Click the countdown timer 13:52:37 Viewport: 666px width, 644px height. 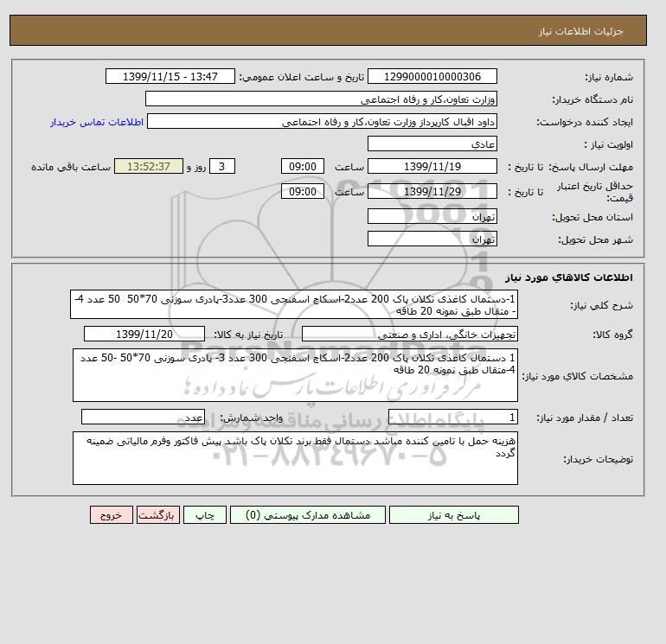coord(149,167)
